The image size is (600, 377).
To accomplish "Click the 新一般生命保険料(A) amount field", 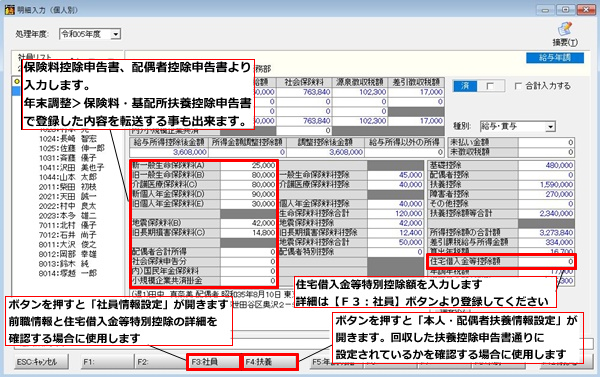I will click(248, 165).
